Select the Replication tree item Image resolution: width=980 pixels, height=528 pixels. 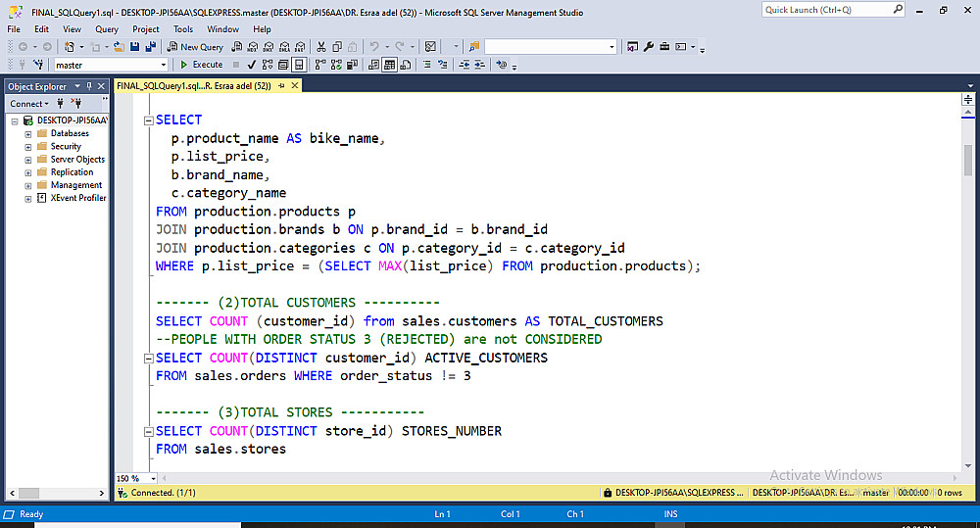pyautogui.click(x=72, y=172)
